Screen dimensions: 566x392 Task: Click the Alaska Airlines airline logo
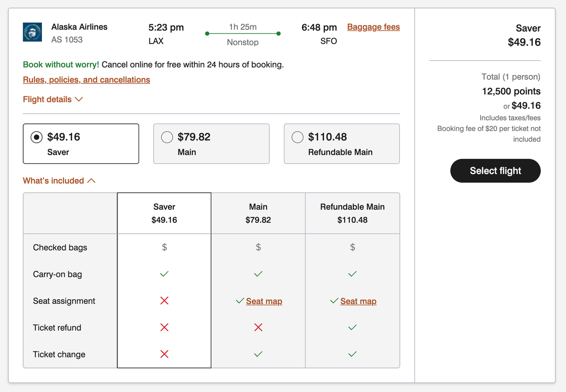(x=32, y=32)
